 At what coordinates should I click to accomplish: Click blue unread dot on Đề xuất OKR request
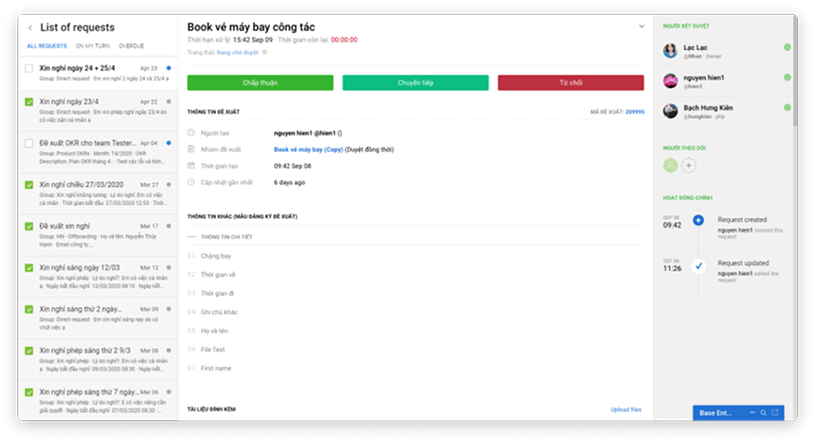pos(169,143)
